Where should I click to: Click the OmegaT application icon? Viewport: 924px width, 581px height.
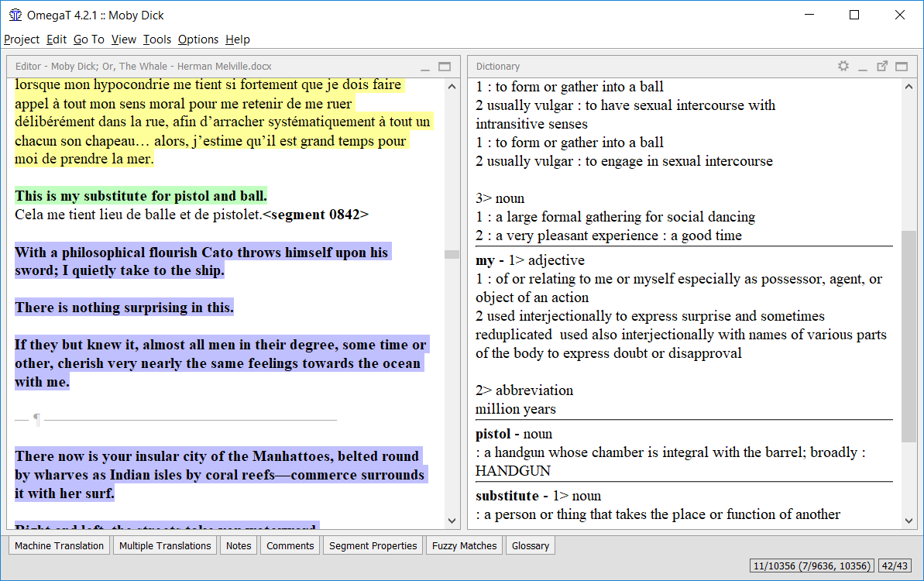pos(15,15)
